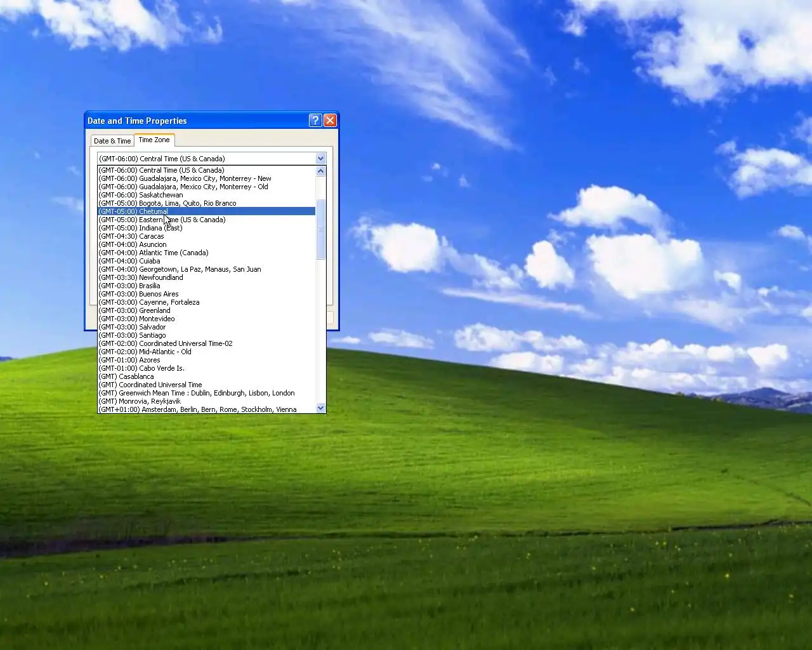Pick (GMT-01:00) Cabo Verde Is.
The height and width of the screenshot is (650, 812).
point(206,368)
